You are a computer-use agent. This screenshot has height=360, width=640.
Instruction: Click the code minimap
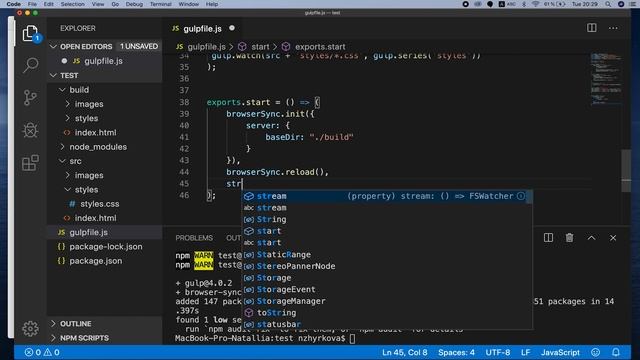point(606,79)
